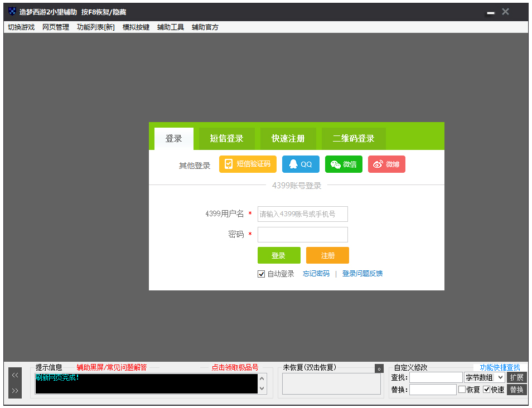Focus the 密码 input field
Screen dimensions: 532x408
pyautogui.click(x=303, y=235)
